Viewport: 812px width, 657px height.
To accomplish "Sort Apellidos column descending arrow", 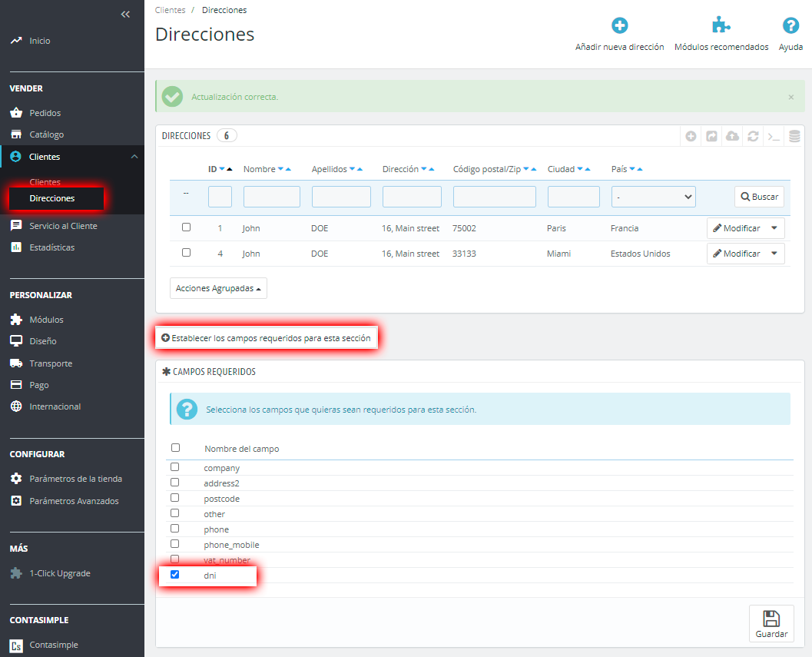I will pos(352,169).
